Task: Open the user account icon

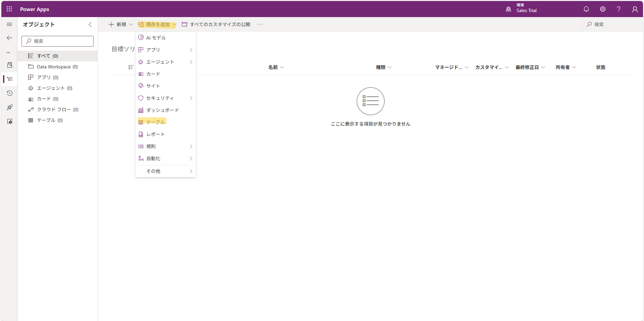Action: (635, 9)
